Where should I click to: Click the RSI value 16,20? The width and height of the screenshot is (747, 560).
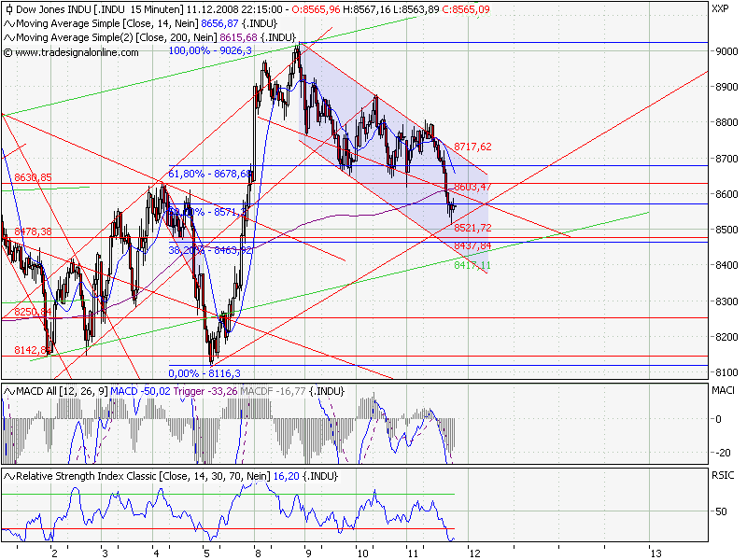pyautogui.click(x=287, y=476)
